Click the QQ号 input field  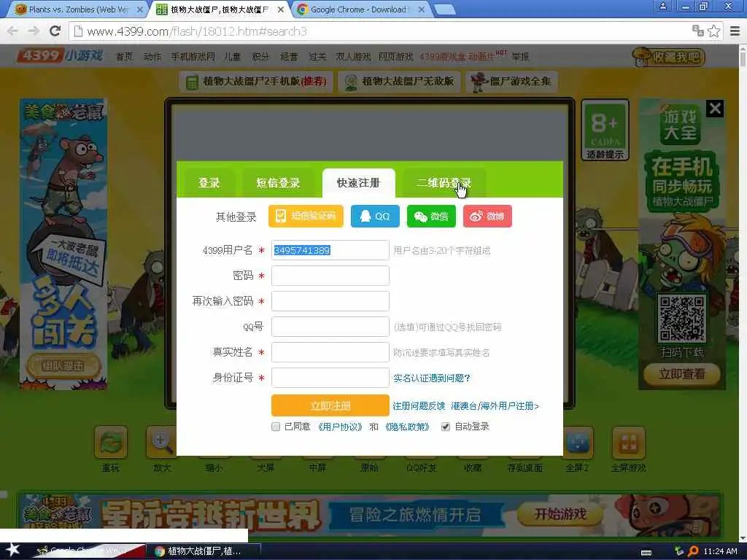[330, 327]
